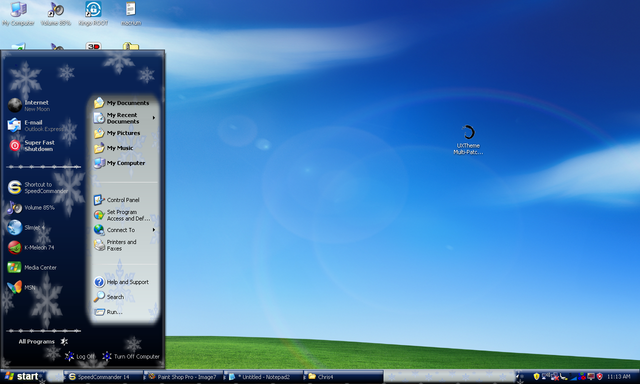Switch to Untitled - Notepad2 taskbar button
The width and height of the screenshot is (640, 384).
point(264,377)
